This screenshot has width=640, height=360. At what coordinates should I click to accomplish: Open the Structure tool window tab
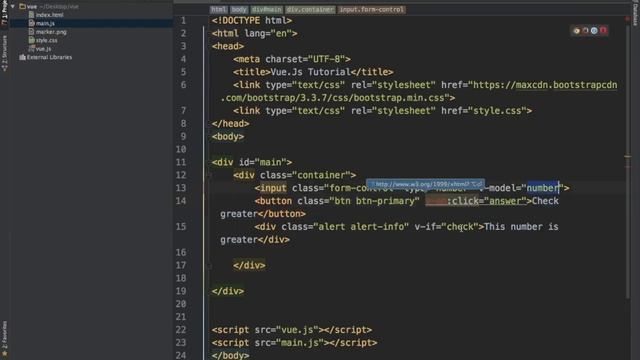pos(4,52)
